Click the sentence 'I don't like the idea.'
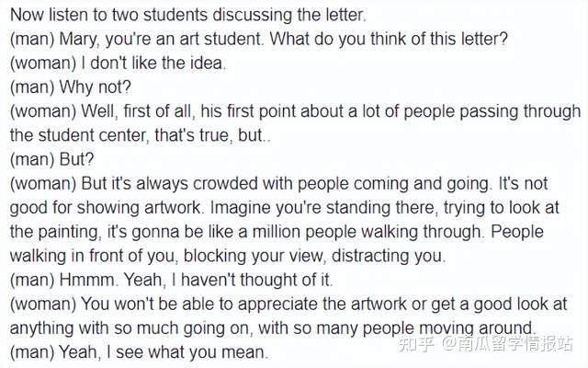 tap(153, 63)
